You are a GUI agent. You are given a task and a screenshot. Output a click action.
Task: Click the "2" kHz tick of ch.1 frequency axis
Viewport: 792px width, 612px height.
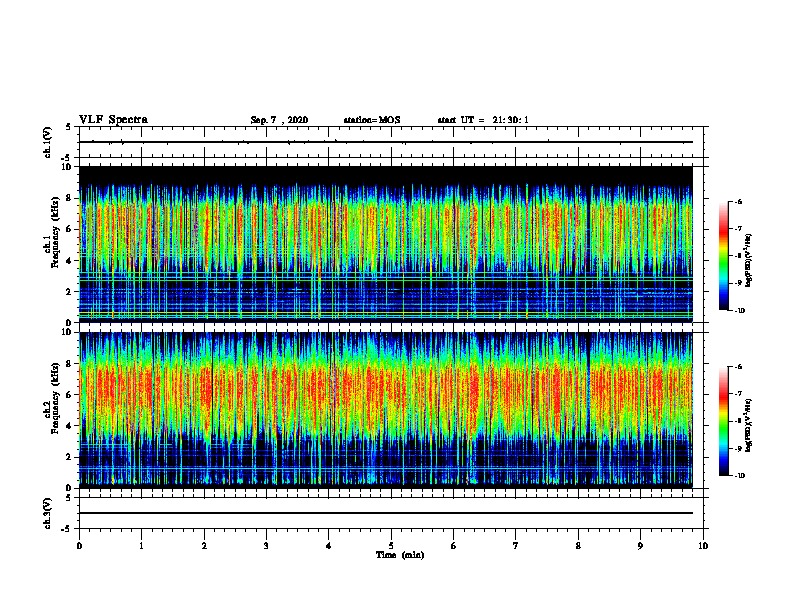pyautogui.click(x=69, y=291)
